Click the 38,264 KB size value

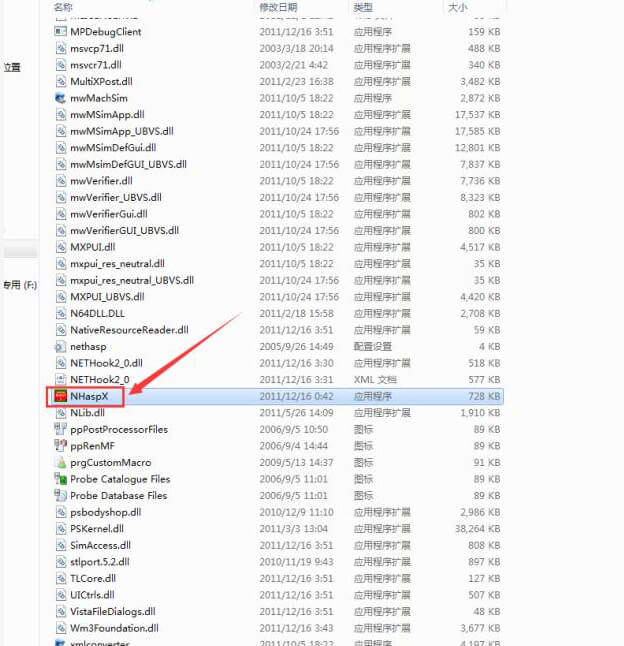[478, 529]
